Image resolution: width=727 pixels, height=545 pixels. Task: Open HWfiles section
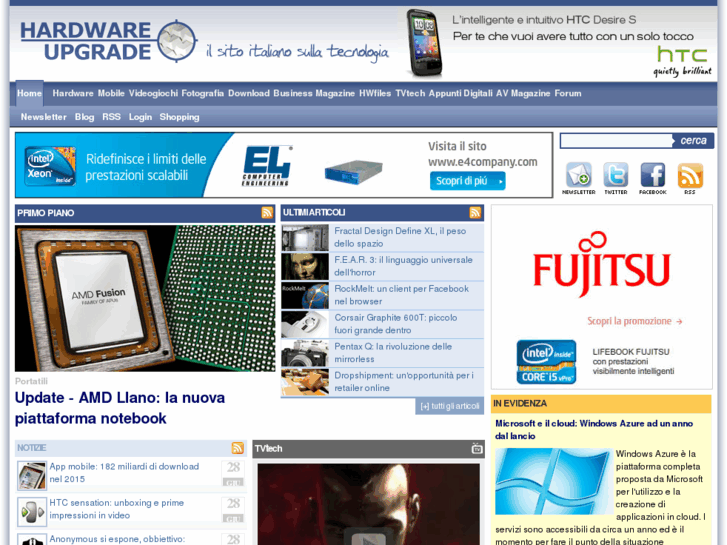375,93
